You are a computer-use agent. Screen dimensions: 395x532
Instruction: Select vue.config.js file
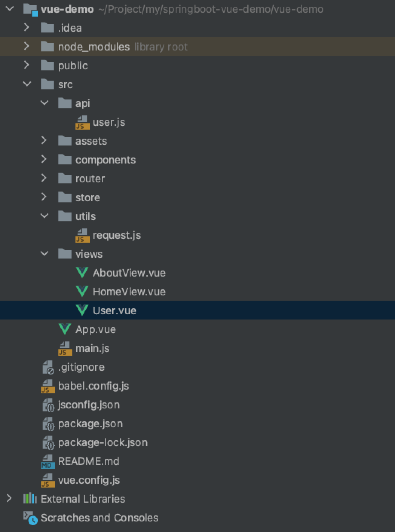coord(89,480)
